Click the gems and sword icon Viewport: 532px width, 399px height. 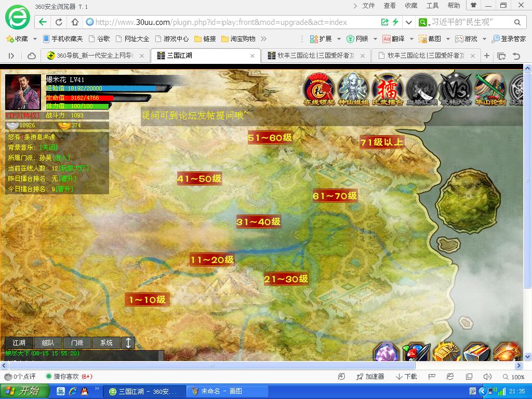tap(416, 352)
